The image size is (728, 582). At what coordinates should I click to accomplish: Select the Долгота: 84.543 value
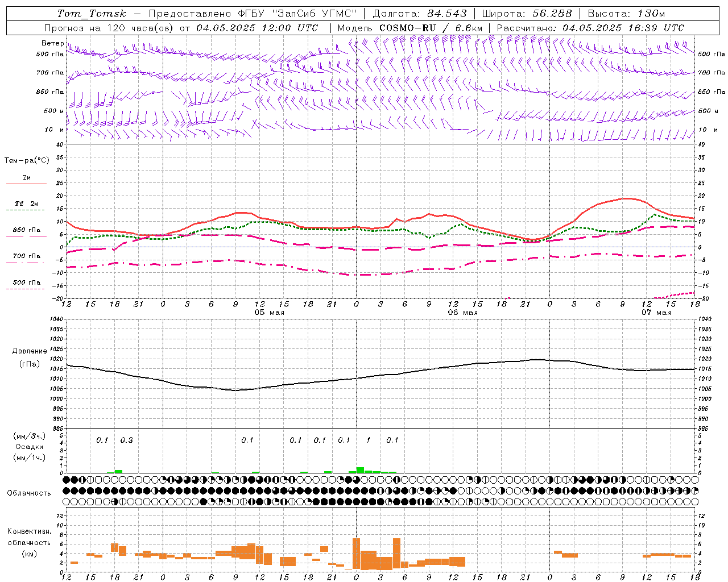(420, 14)
